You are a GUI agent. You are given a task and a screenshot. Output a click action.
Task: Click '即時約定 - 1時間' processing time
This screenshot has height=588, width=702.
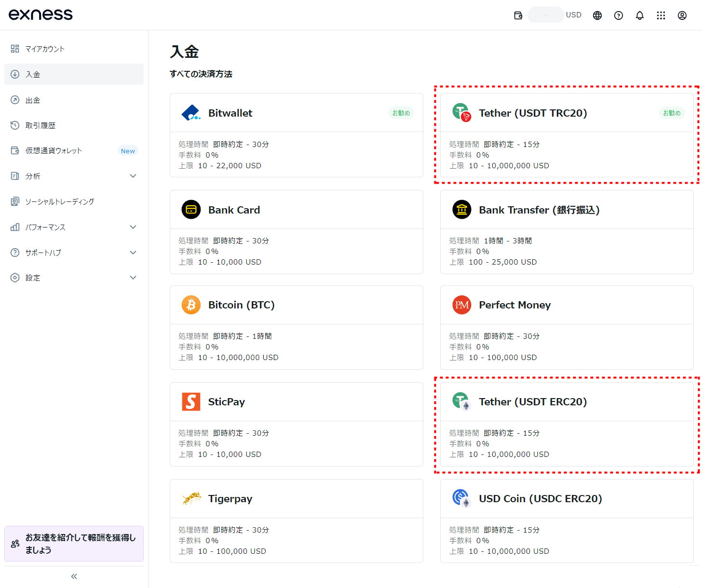click(242, 336)
